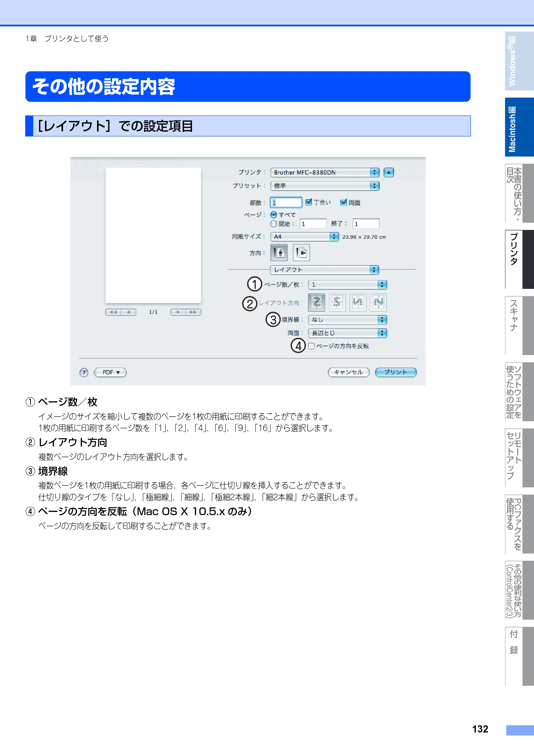Toggle the 丁合い collate checkbox
The image size is (534, 756).
[x=308, y=202]
